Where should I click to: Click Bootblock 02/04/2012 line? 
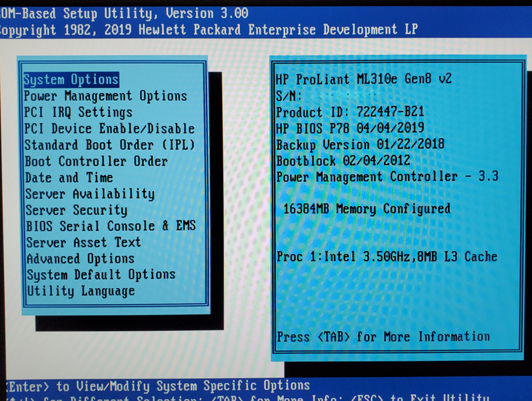pos(343,160)
